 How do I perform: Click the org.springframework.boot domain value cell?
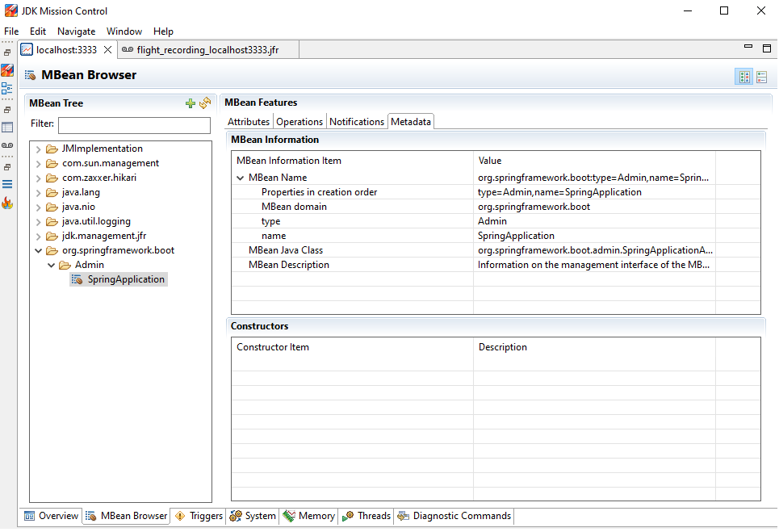point(594,207)
